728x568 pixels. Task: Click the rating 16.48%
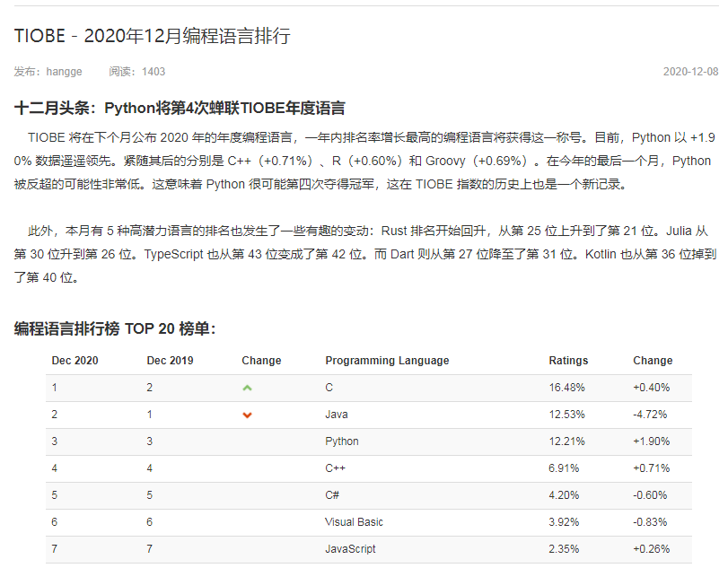coord(567,388)
